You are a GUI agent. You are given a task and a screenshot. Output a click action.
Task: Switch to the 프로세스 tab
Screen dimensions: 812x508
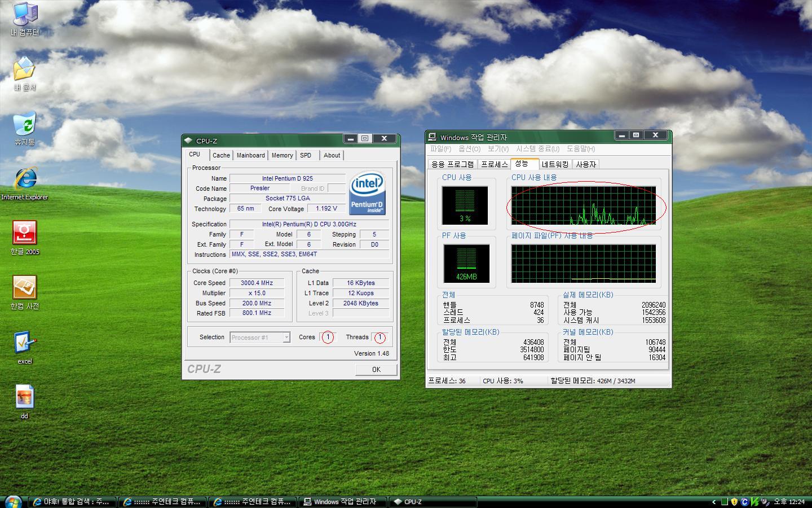click(495, 164)
